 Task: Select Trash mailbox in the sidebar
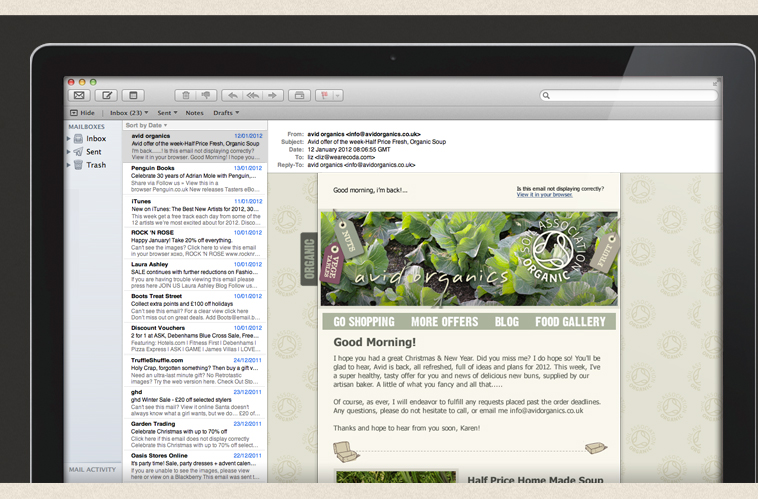pos(96,165)
